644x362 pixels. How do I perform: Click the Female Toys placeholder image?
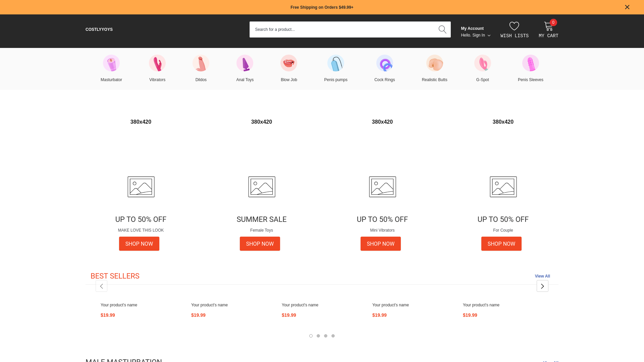coord(262,187)
